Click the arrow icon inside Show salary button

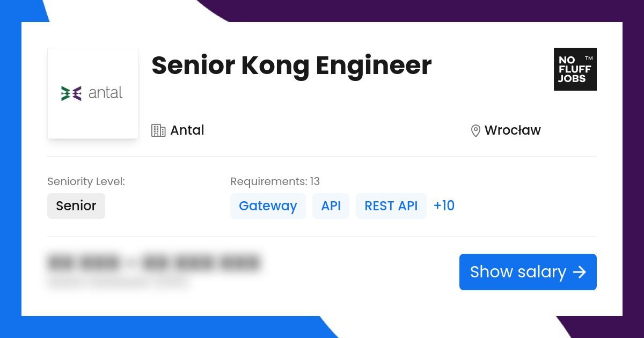point(580,273)
